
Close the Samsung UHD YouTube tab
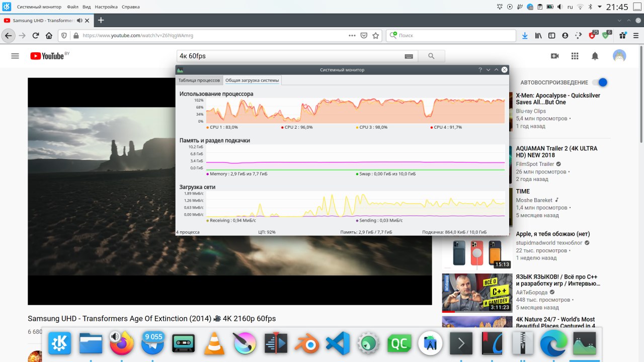88,20
